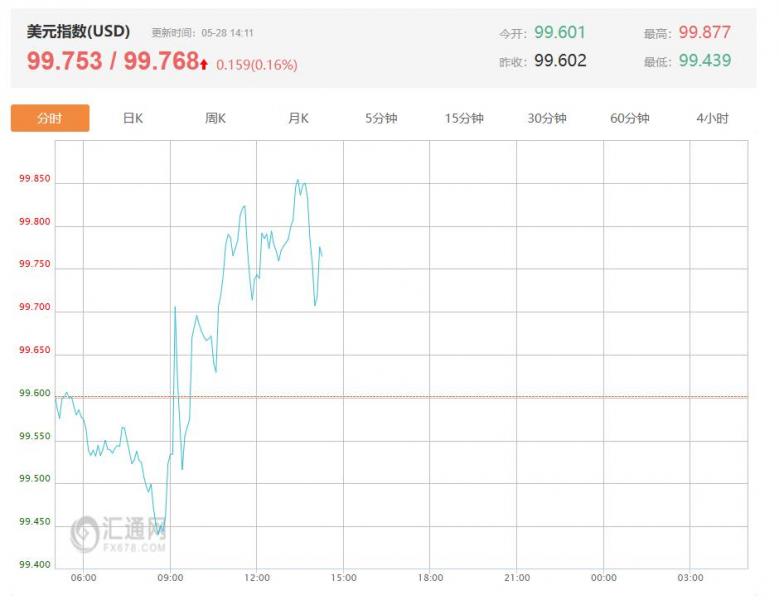Click the 昨收 value 99.602

pyautogui.click(x=560, y=61)
